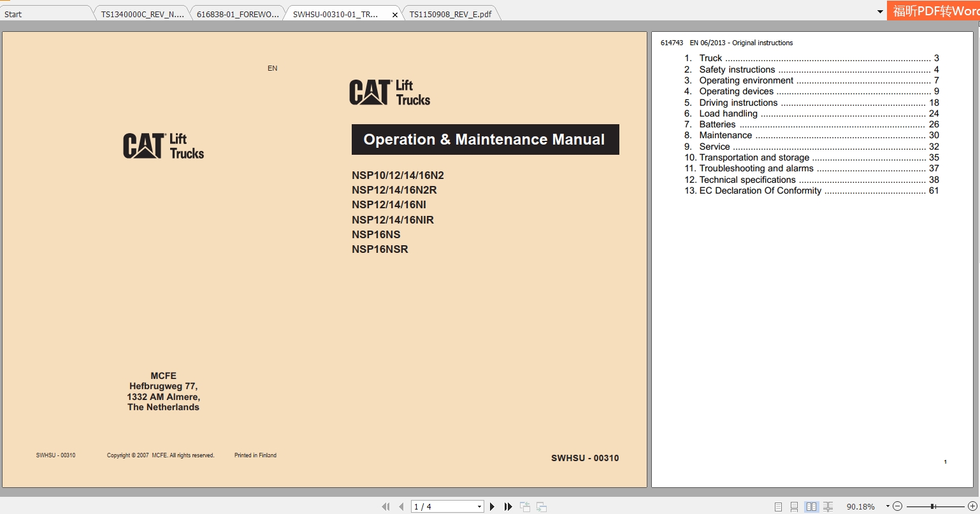
Task: Enable continuous page view mode
Action: (795, 506)
